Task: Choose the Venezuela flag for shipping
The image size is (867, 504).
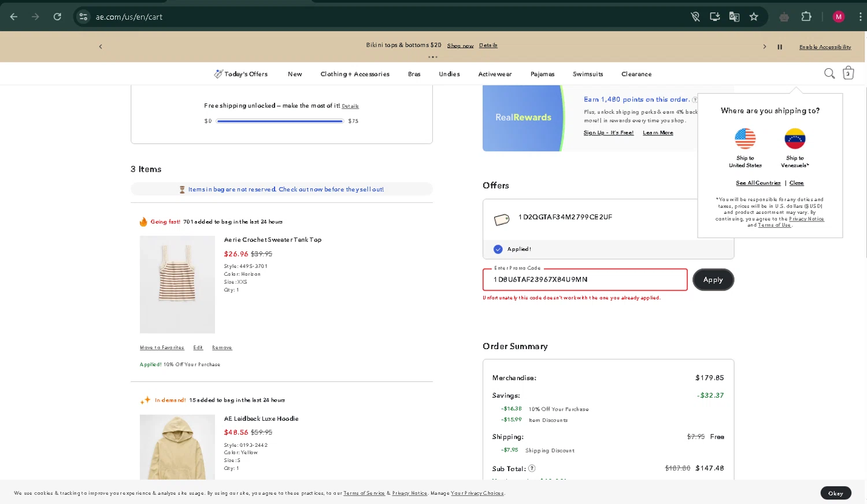Action: coord(795,139)
